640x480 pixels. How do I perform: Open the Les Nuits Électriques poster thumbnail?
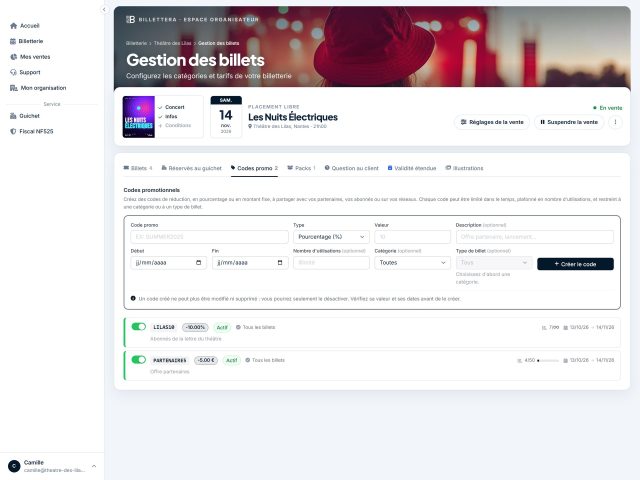(x=139, y=117)
